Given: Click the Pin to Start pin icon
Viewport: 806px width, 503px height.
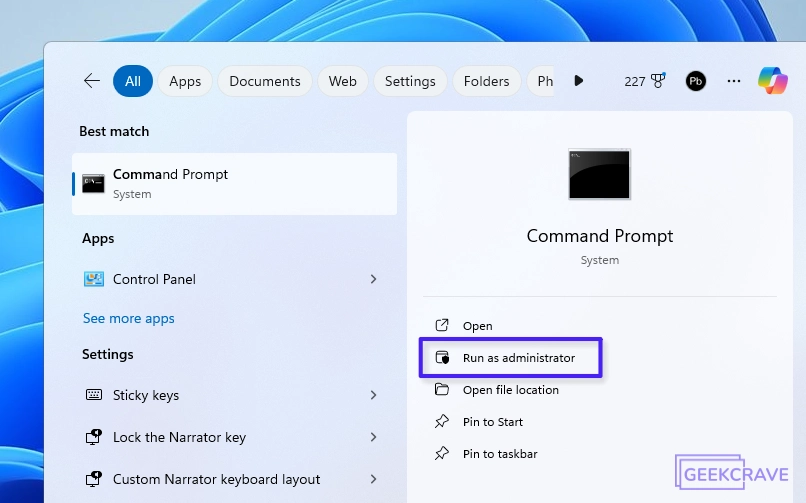Looking at the screenshot, I should click(x=442, y=421).
